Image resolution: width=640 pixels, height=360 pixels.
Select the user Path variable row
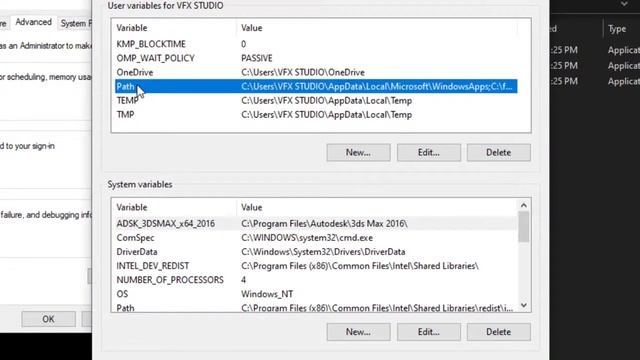pos(316,87)
